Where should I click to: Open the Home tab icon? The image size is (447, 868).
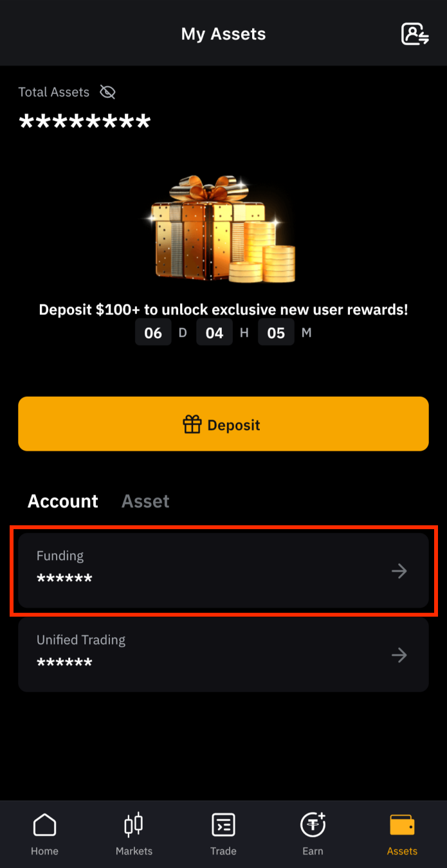tap(44, 824)
